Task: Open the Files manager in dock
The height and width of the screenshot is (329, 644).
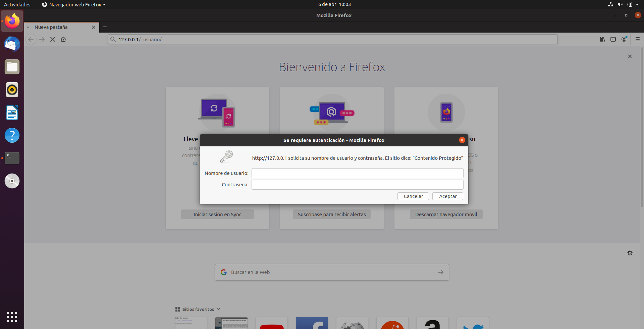Action: click(12, 67)
